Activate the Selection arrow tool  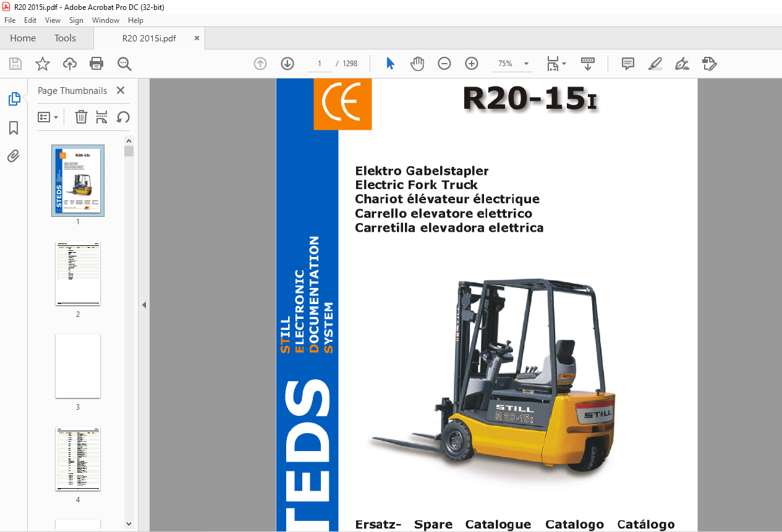390,64
